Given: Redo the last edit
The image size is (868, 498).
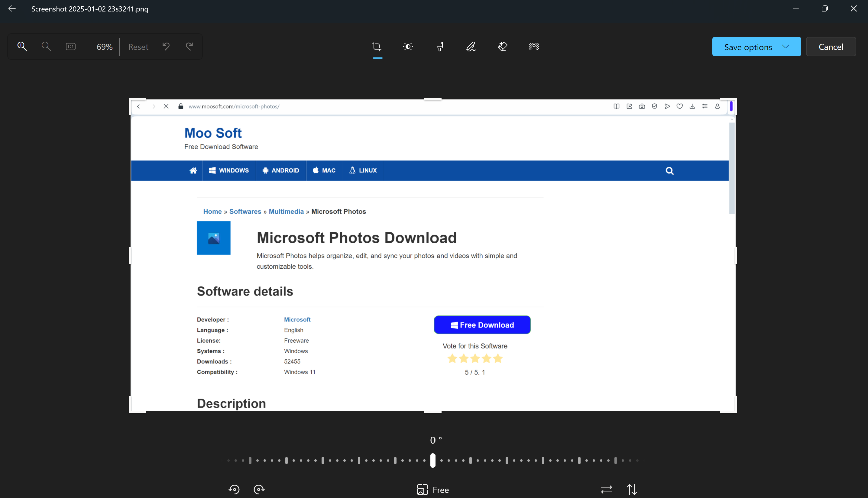Looking at the screenshot, I should coord(189,46).
